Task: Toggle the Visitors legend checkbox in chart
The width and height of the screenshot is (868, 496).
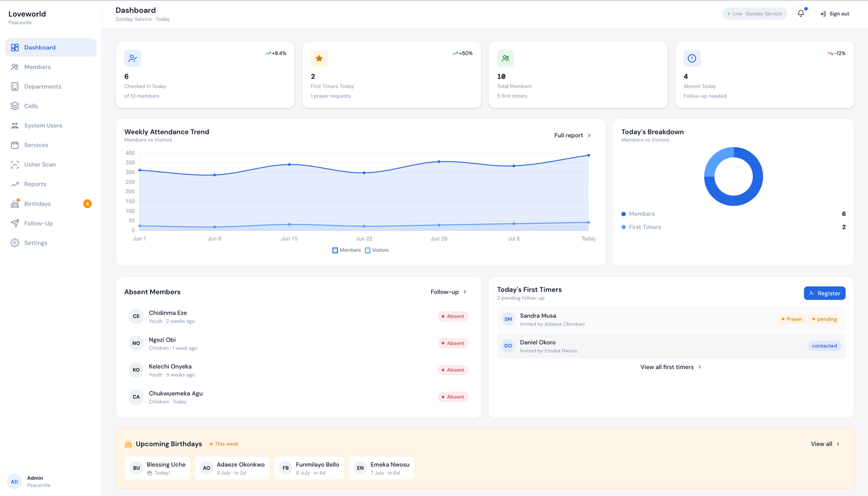Action: 368,250
